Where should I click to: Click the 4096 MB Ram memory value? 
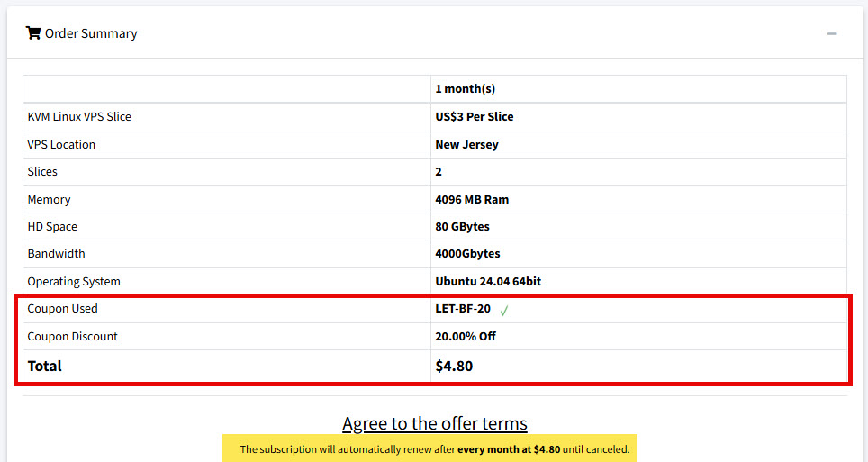click(x=472, y=199)
